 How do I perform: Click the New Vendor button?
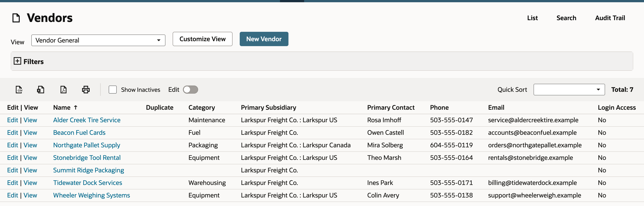[x=264, y=39]
